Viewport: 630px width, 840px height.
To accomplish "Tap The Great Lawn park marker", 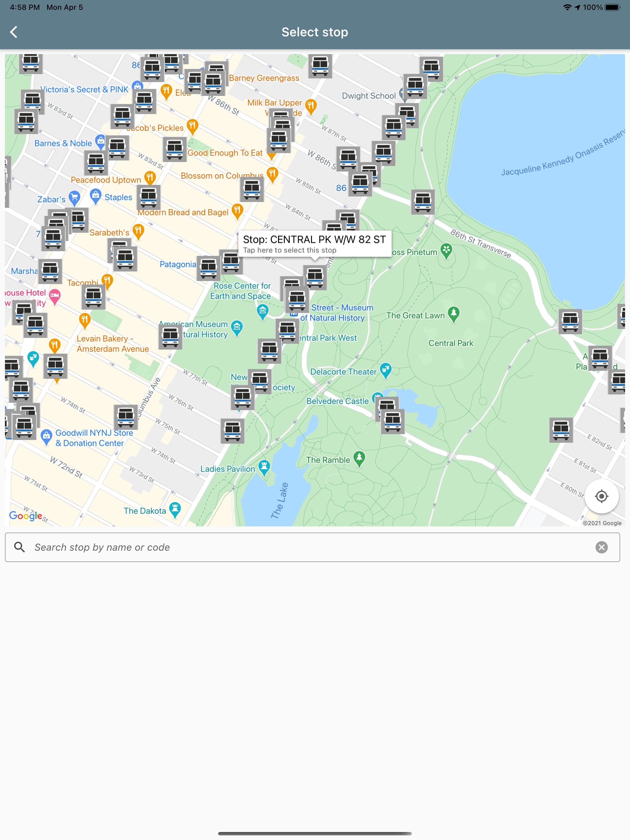I will (453, 314).
